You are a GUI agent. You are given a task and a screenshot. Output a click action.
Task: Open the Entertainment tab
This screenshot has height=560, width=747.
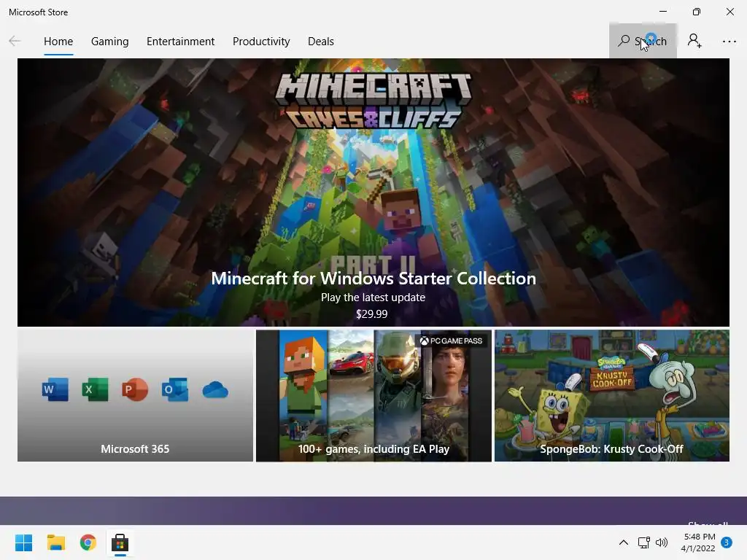[x=181, y=42]
